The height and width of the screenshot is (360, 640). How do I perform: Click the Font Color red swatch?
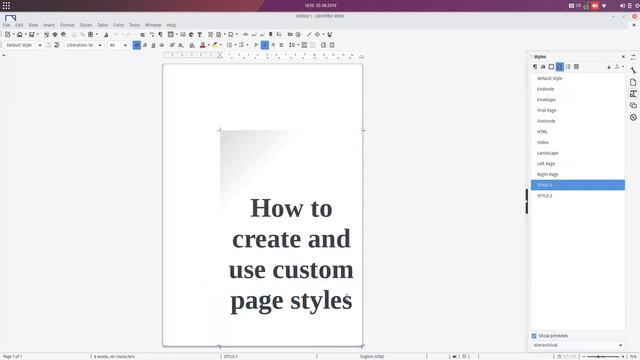(202, 45)
